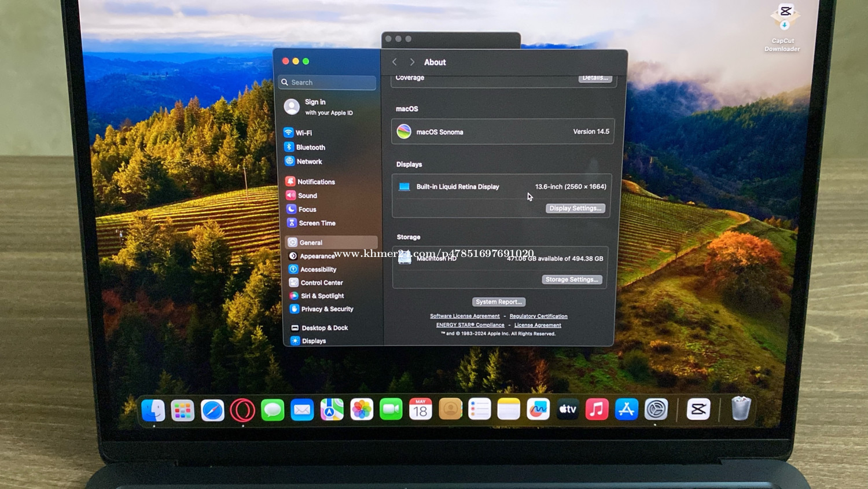Open the Mail app in Dock

tap(302, 410)
